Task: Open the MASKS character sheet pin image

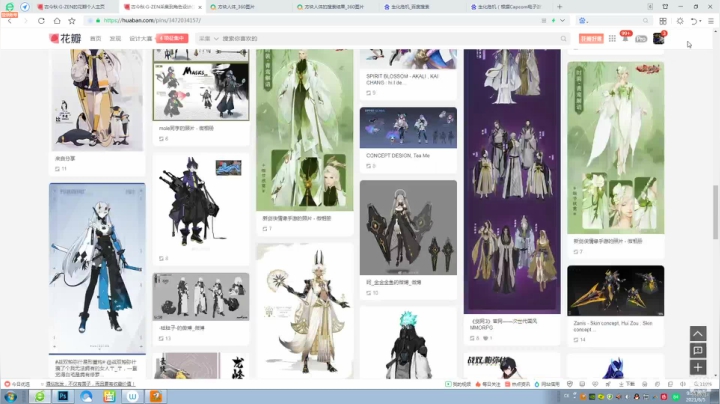Action: click(201, 92)
